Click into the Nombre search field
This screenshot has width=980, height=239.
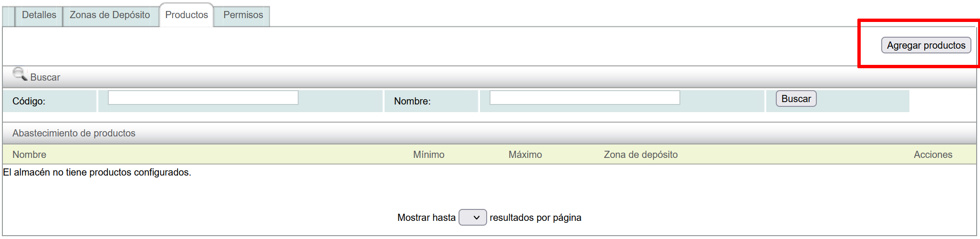pos(584,98)
